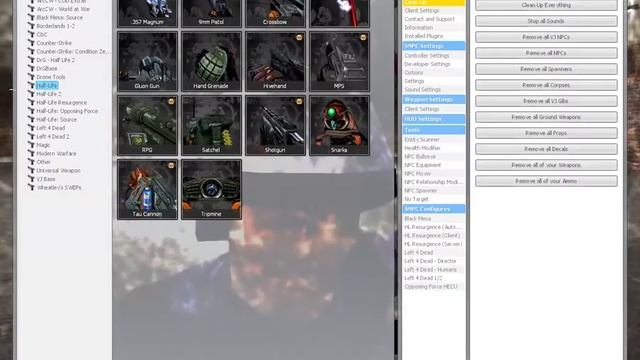Select the Counter-Strike category

pyautogui.click(x=54, y=43)
